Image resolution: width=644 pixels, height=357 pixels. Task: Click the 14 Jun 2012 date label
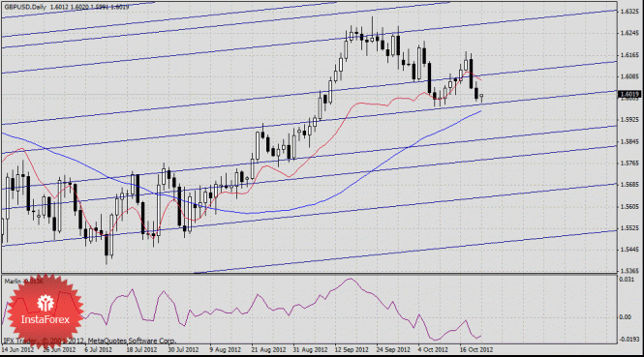click(17, 350)
